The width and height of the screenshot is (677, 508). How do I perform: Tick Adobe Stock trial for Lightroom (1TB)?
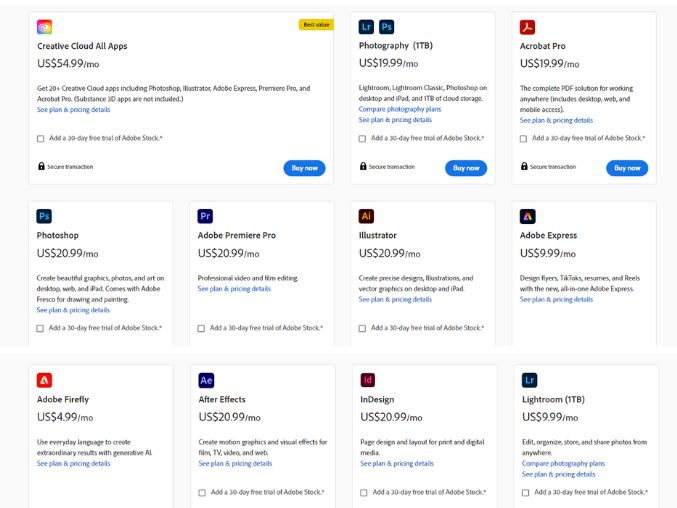(525, 492)
